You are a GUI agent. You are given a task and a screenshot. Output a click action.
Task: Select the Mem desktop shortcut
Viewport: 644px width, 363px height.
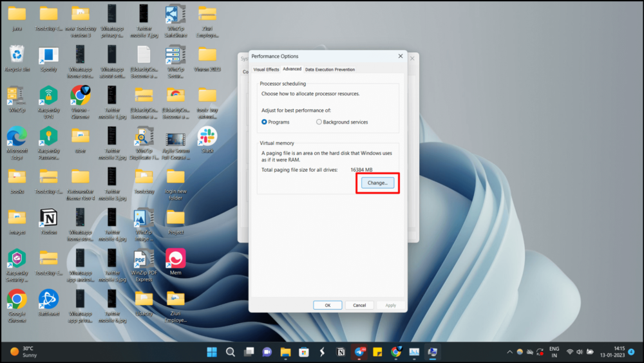[175, 261]
